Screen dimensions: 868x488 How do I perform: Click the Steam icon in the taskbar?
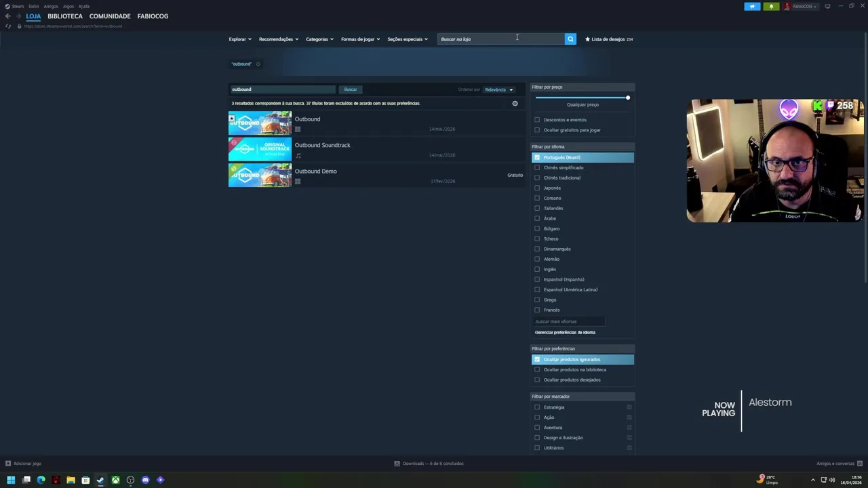click(100, 480)
